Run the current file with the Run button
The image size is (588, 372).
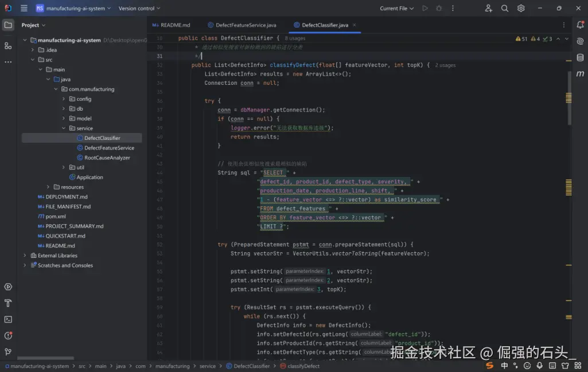[425, 9]
